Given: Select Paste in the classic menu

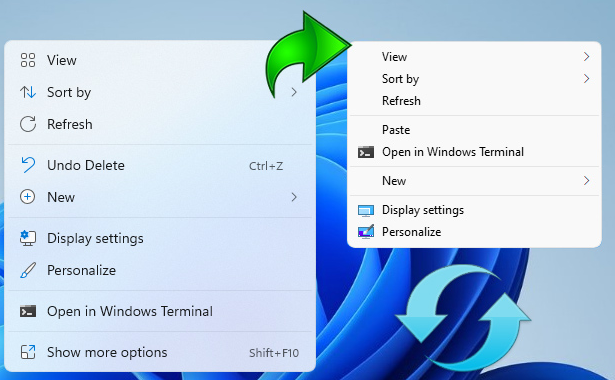Looking at the screenshot, I should click(474, 130).
